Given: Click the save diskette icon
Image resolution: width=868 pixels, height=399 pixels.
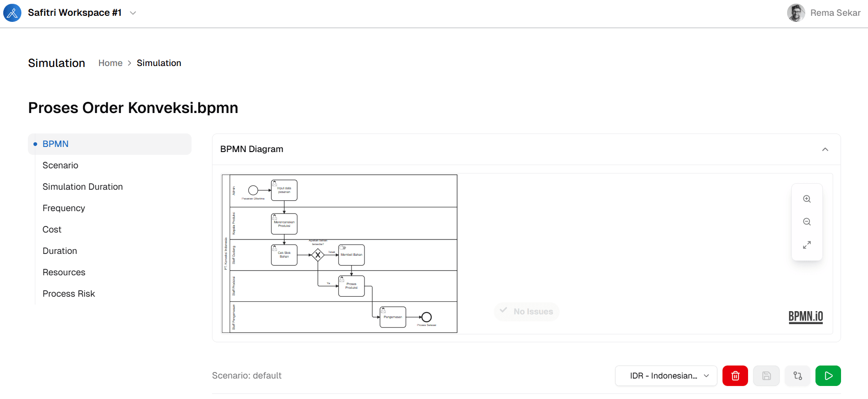Looking at the screenshot, I should 766,376.
